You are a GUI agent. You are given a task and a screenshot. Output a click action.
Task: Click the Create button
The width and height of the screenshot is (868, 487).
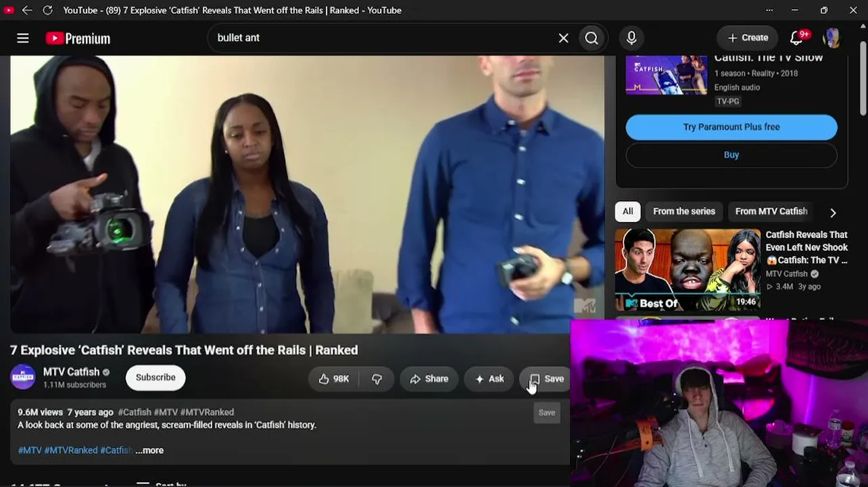[x=748, y=38]
